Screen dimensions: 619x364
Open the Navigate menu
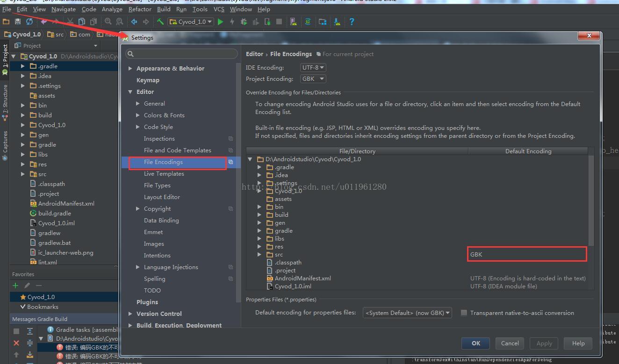(x=63, y=9)
